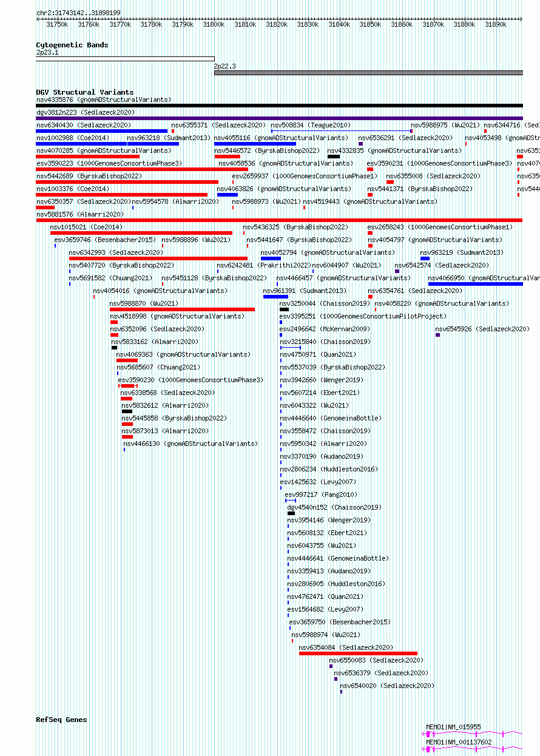Viewport: 540px width, 756px height.
Task: Open MEMO1|NM_015955 gene transcript
Action: (x=453, y=727)
